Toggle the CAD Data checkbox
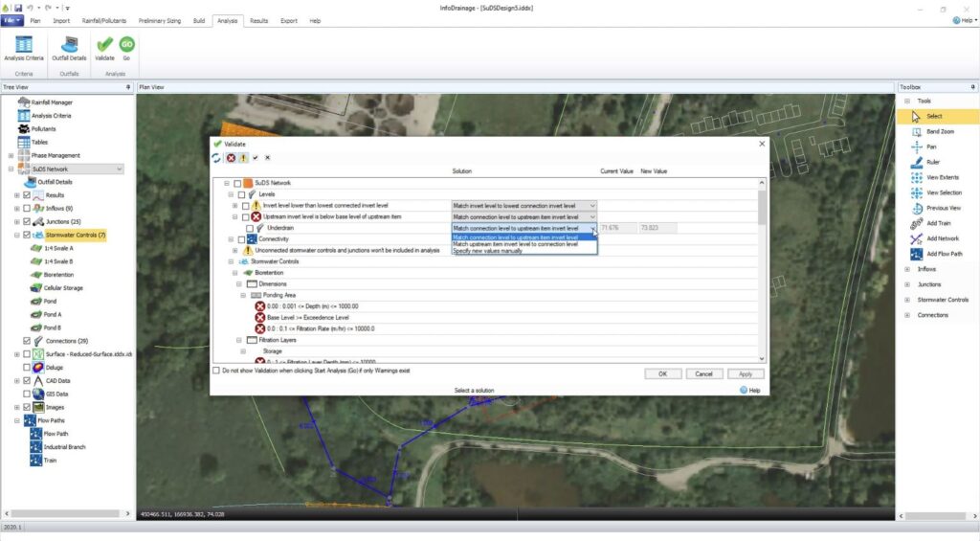Image resolution: width=980 pixels, height=541 pixels. [27, 380]
